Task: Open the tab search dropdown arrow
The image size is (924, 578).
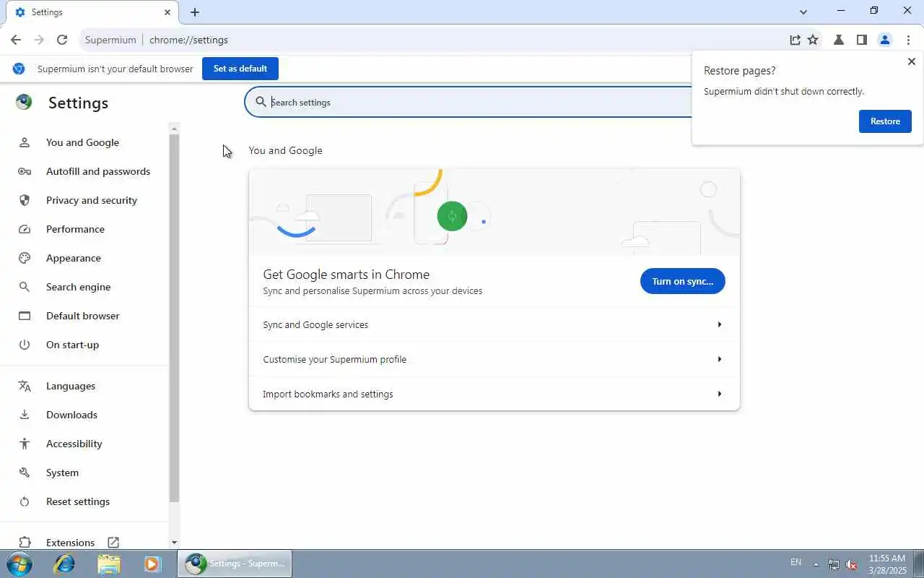Action: (x=803, y=12)
